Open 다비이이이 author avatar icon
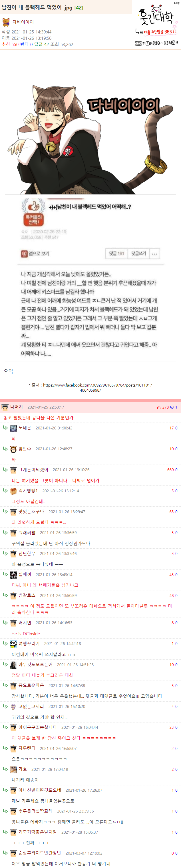The height and width of the screenshot is (868, 181). click(x=6, y=22)
